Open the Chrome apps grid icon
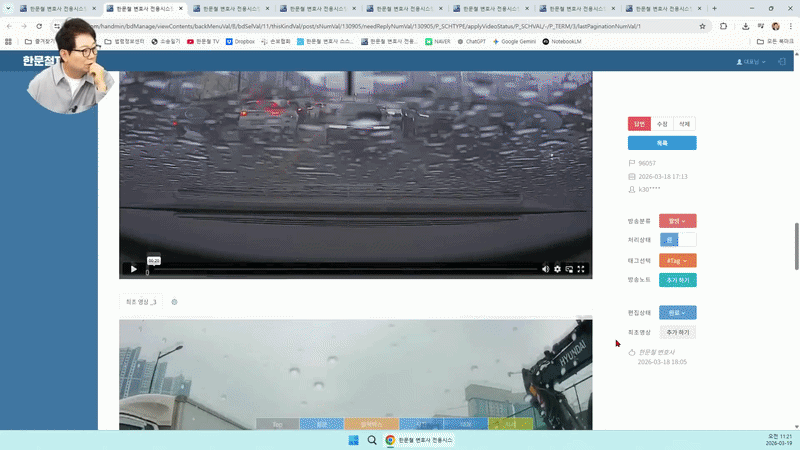The height and width of the screenshot is (450, 800). tap(8, 41)
